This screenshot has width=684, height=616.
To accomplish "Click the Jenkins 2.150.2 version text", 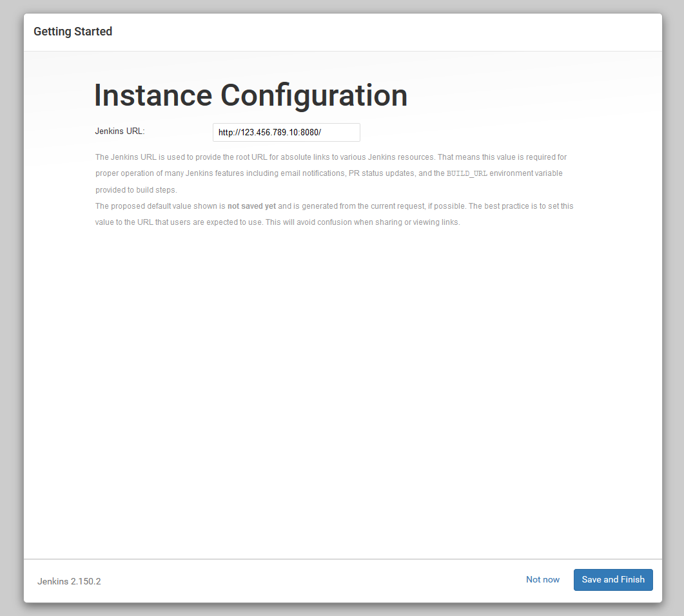I will 69,581.
